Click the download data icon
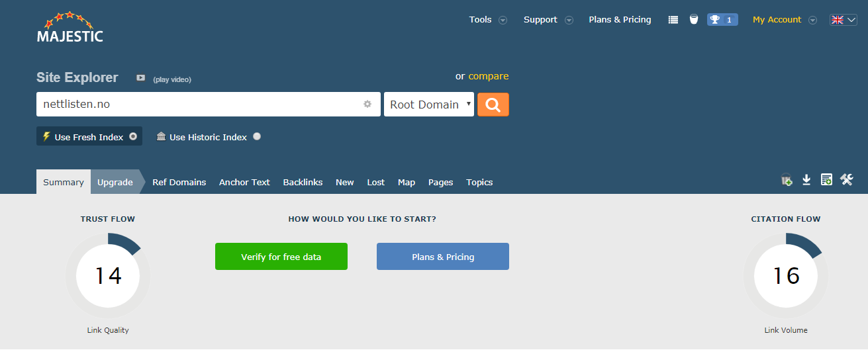 point(806,180)
